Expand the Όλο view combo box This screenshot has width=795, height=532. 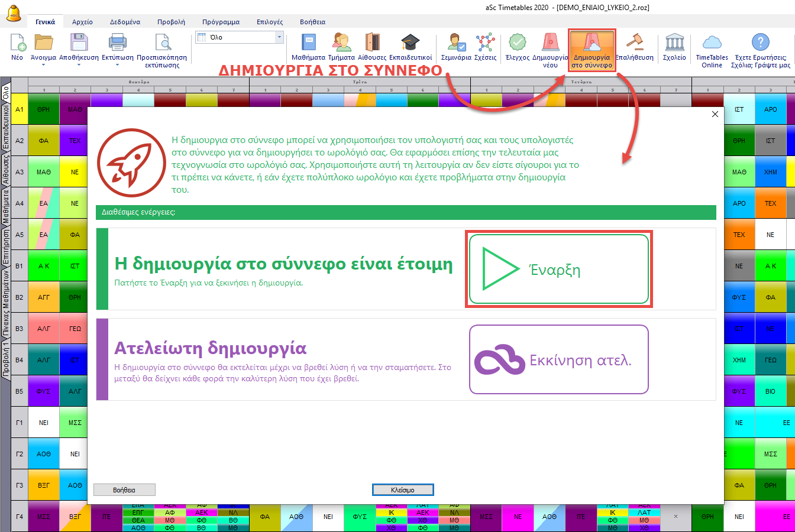[x=279, y=37]
